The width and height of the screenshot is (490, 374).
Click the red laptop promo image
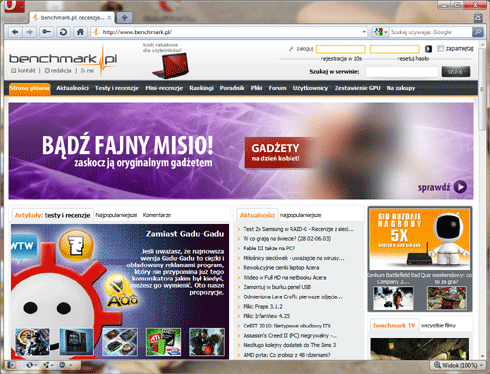[x=170, y=66]
